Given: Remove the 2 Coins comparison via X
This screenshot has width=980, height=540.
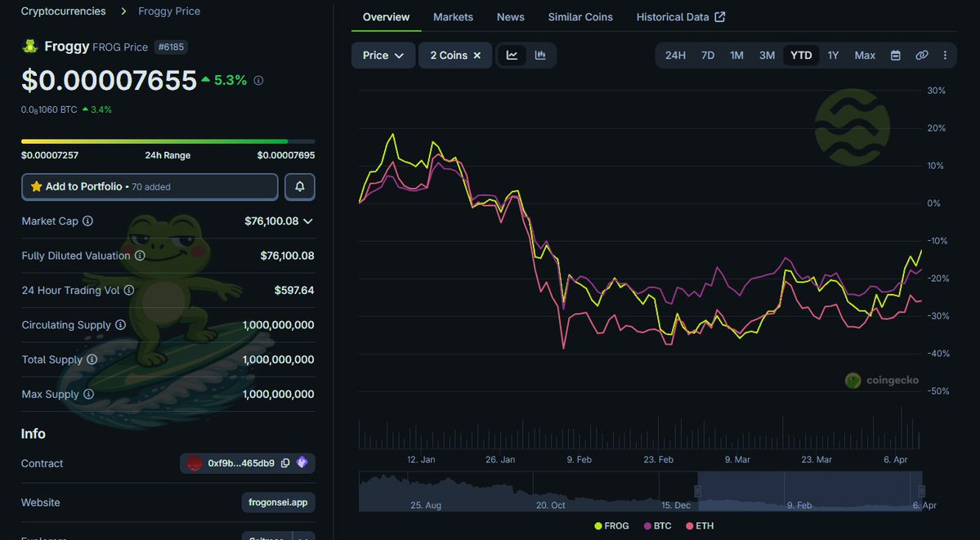Looking at the screenshot, I should tap(477, 55).
